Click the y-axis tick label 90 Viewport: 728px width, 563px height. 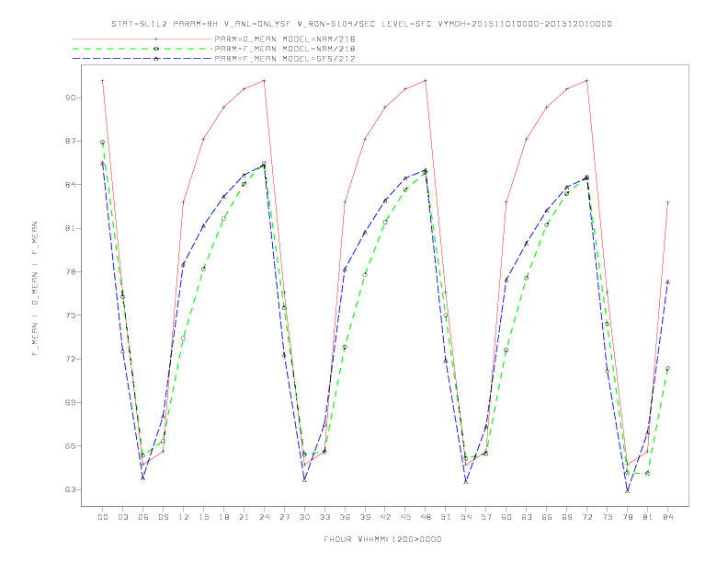click(71, 98)
